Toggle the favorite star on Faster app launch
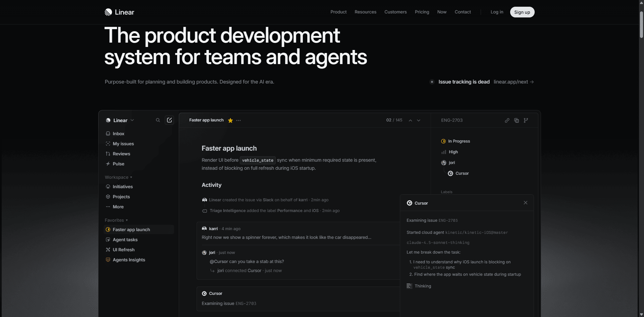The width and height of the screenshot is (644, 317). point(230,120)
